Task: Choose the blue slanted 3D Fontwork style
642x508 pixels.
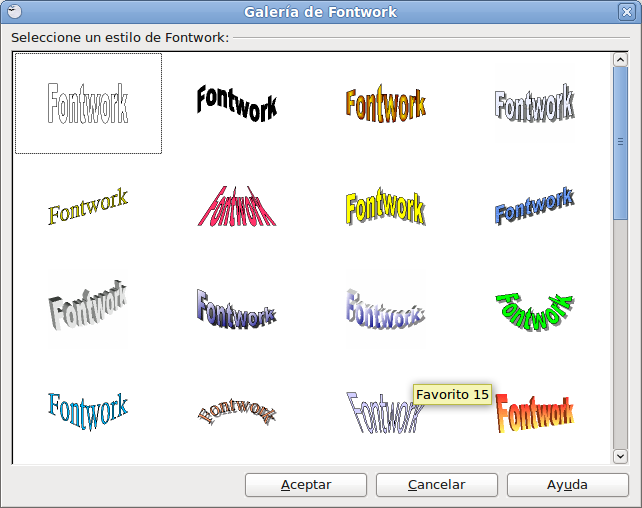Action: 535,206
